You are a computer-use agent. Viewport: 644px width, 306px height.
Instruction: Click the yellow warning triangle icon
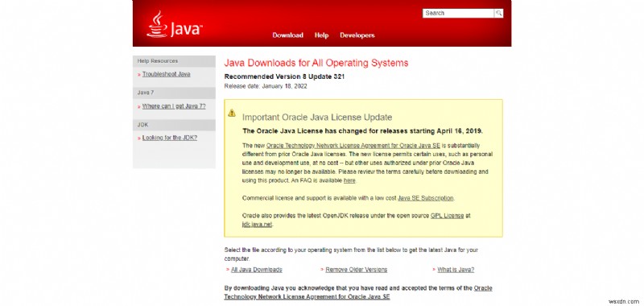(x=232, y=113)
